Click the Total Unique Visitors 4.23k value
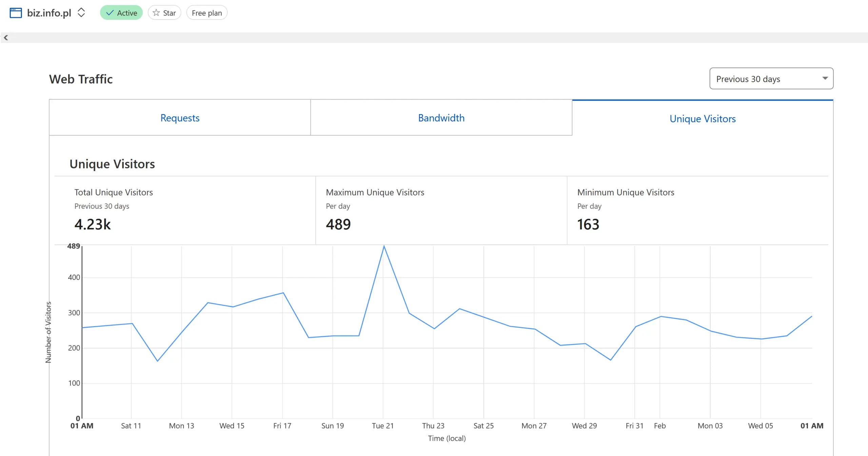Screen dimensions: 868x456 point(92,224)
